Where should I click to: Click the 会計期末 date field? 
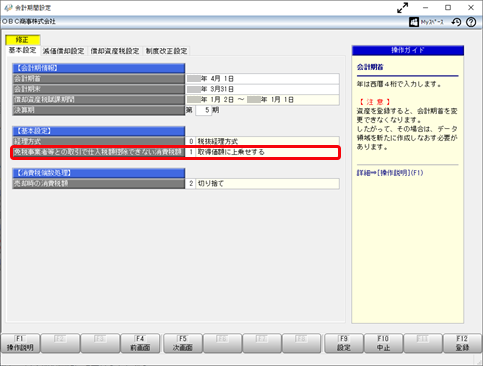tap(262, 89)
